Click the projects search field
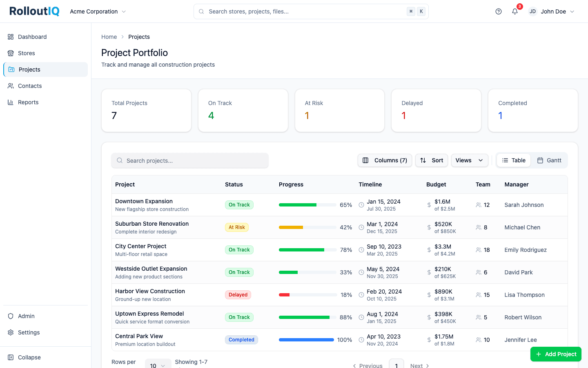The image size is (588, 368). coord(190,160)
